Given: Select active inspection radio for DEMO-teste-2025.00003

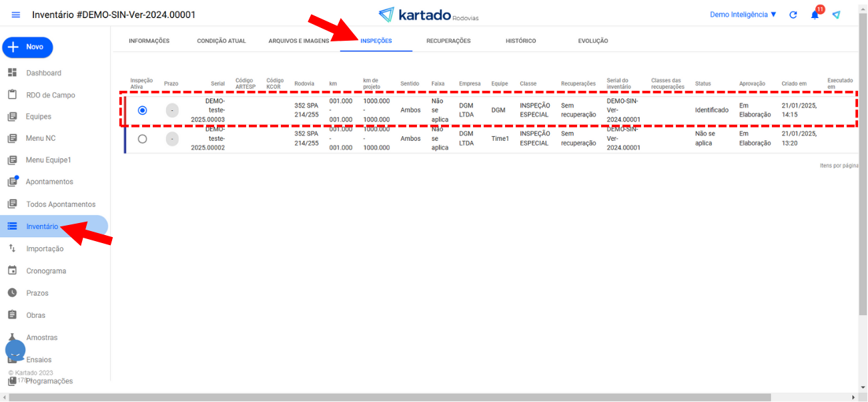Looking at the screenshot, I should click(x=142, y=110).
